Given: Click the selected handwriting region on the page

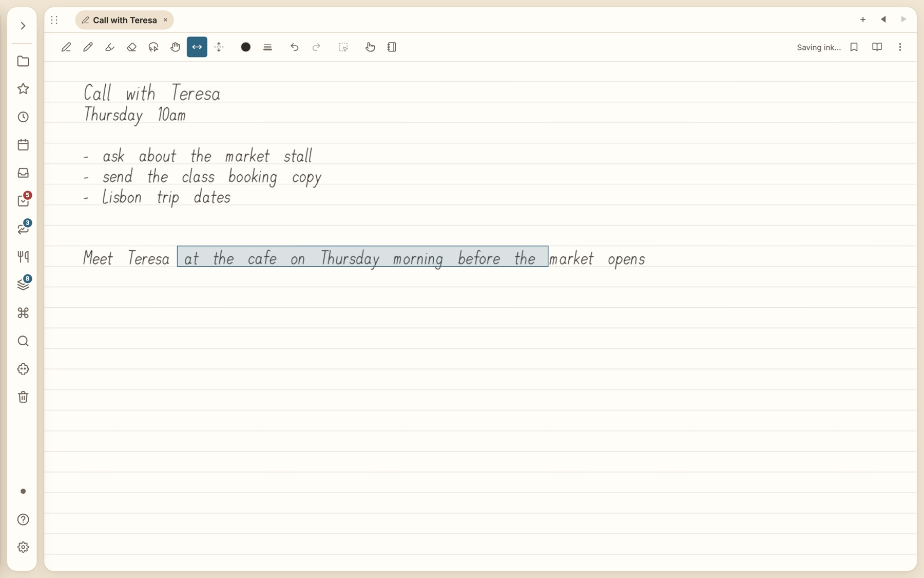Looking at the screenshot, I should tap(362, 256).
